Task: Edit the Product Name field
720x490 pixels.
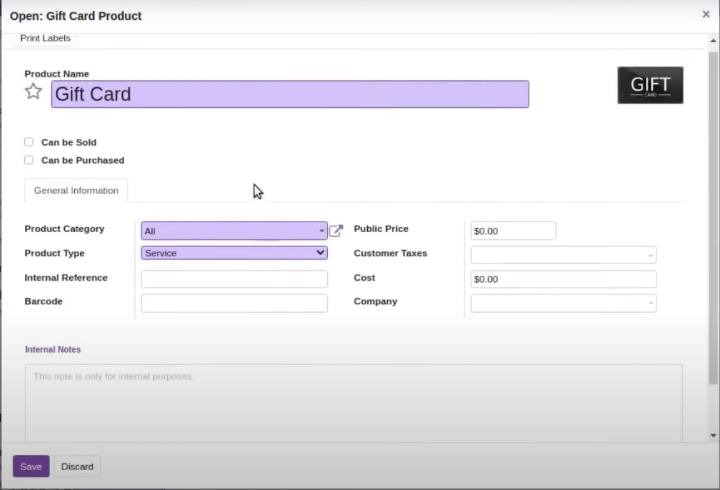Action: tap(290, 94)
